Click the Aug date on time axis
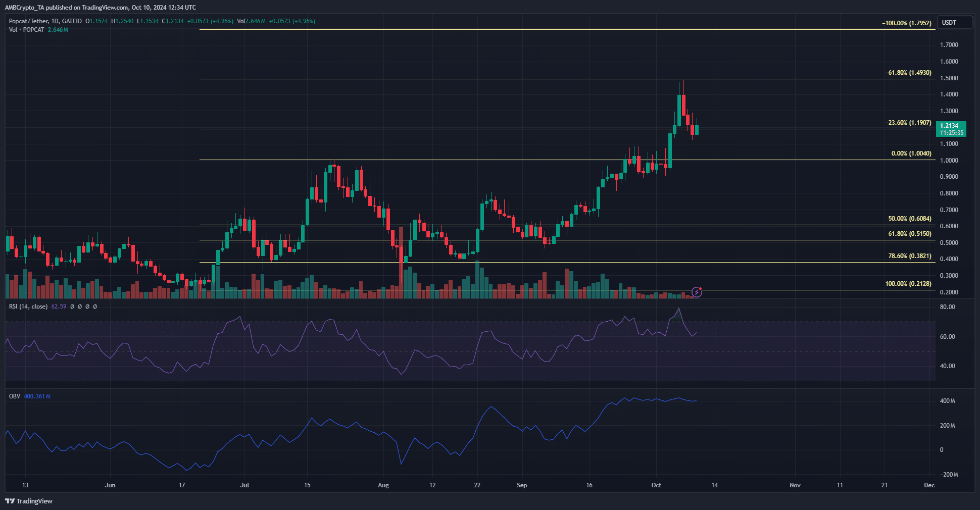This screenshot has height=510, width=980. coord(383,485)
